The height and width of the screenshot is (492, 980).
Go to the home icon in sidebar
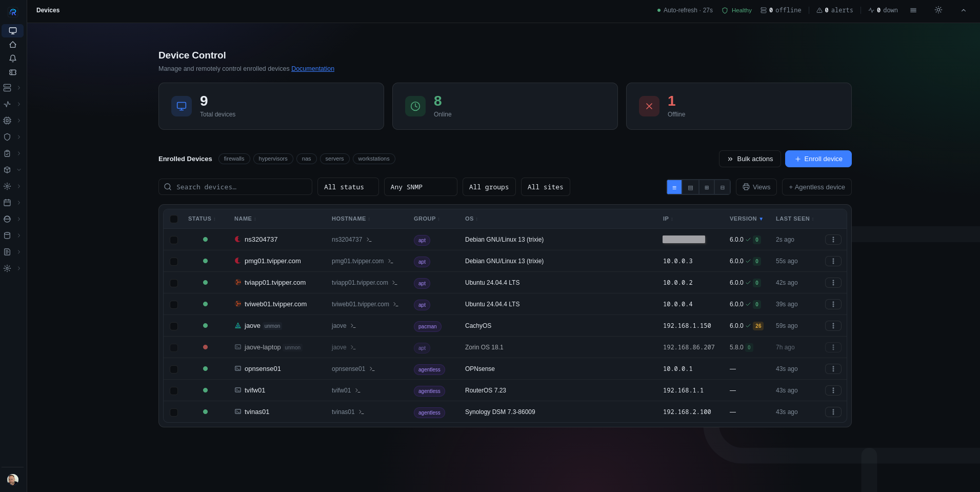pyautogui.click(x=13, y=45)
